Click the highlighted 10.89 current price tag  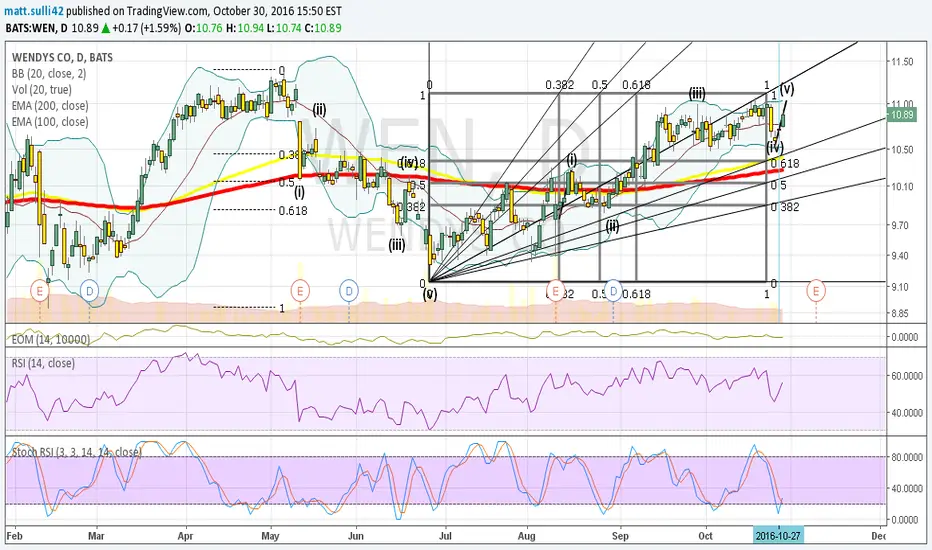[902, 115]
